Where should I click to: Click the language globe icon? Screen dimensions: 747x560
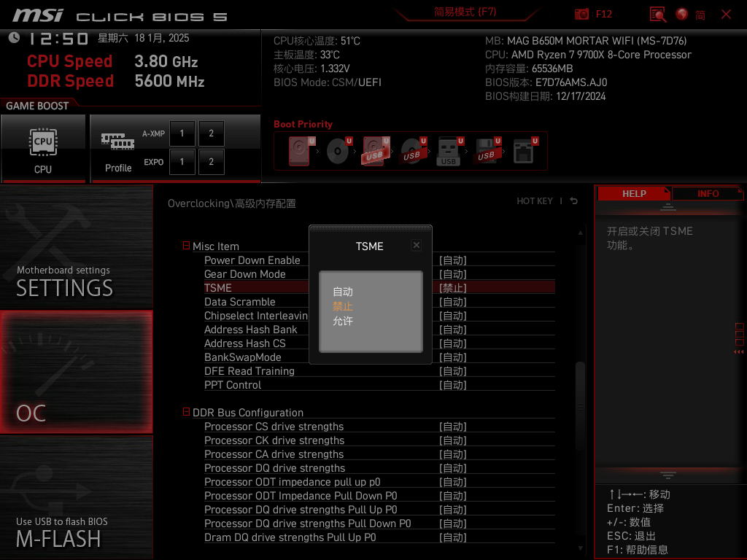pos(682,14)
